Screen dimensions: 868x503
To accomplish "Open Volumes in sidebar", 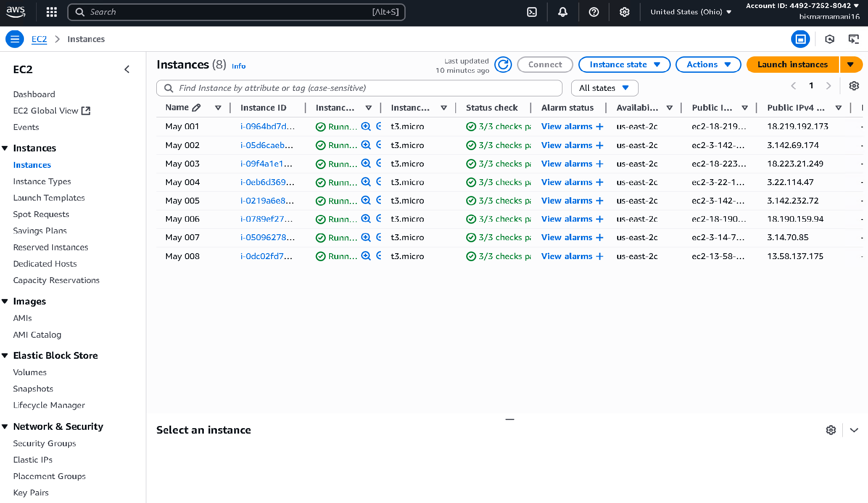I will [30, 372].
